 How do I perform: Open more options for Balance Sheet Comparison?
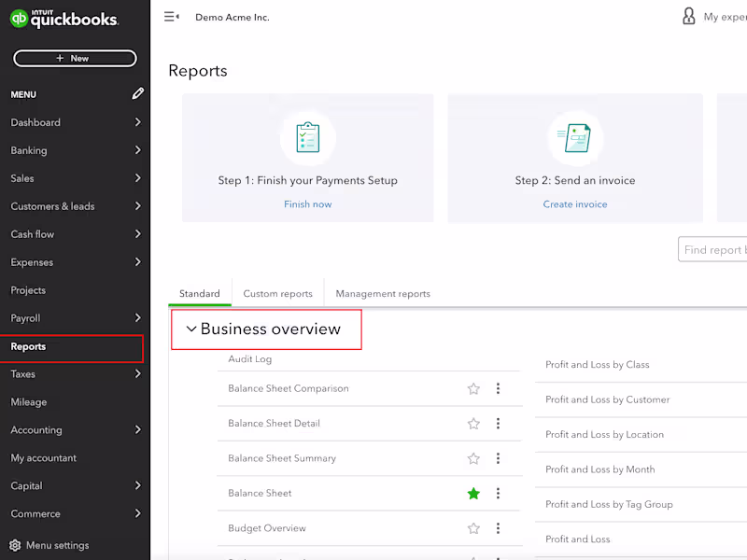pyautogui.click(x=498, y=389)
